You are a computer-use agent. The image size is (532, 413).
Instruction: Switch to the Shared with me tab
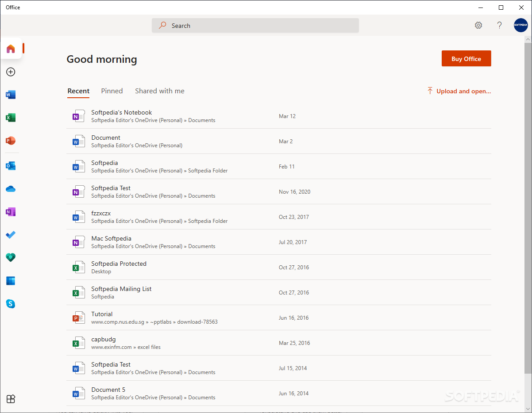(x=160, y=91)
